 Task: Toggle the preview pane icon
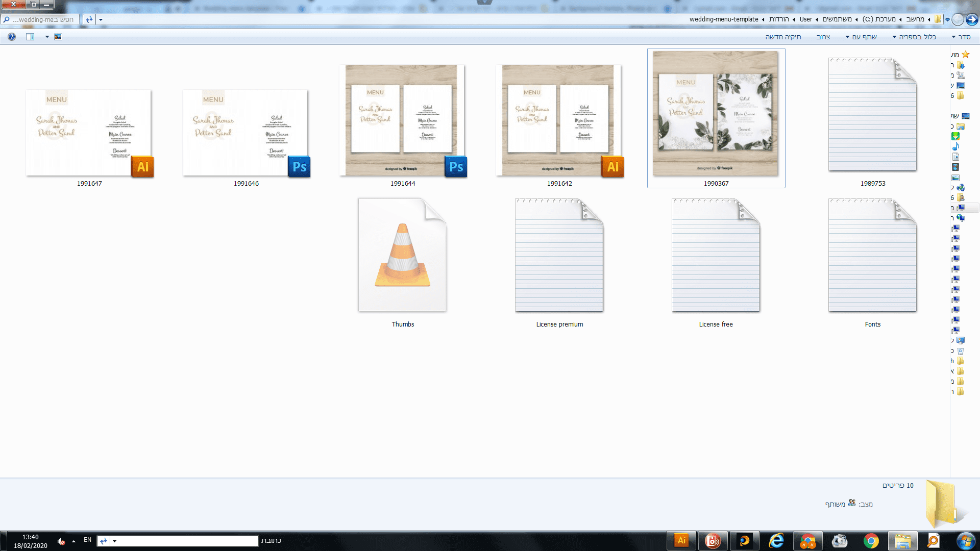pyautogui.click(x=30, y=37)
